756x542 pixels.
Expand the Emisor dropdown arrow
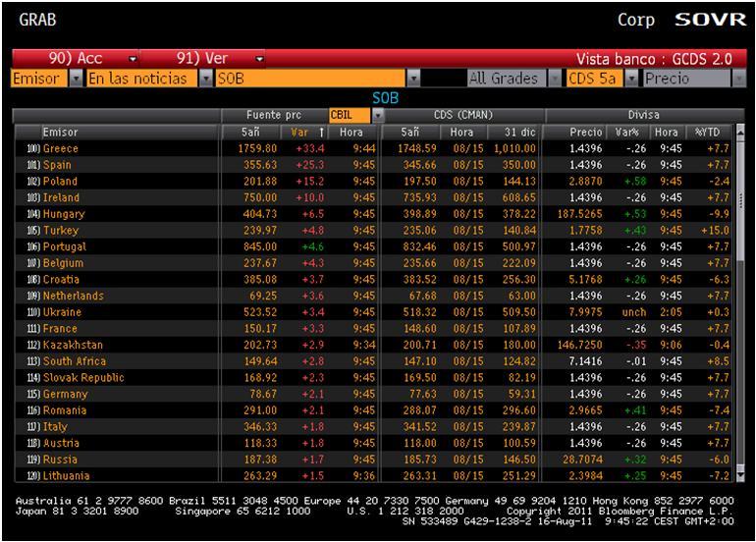(x=77, y=79)
